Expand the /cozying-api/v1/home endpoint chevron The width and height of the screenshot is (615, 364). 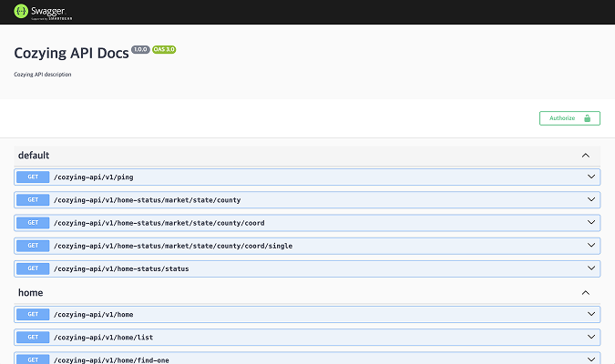coord(590,314)
